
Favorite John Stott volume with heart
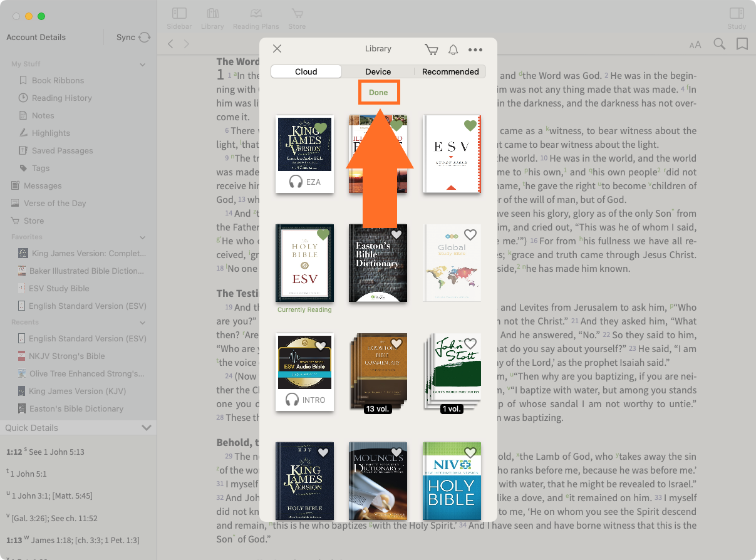click(x=470, y=343)
